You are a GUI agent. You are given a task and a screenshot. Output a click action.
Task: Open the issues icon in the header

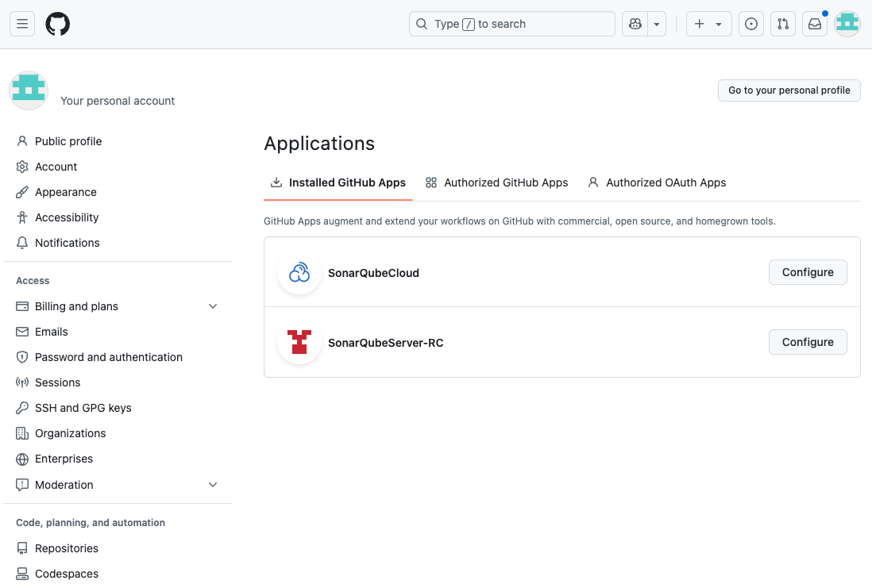click(751, 24)
